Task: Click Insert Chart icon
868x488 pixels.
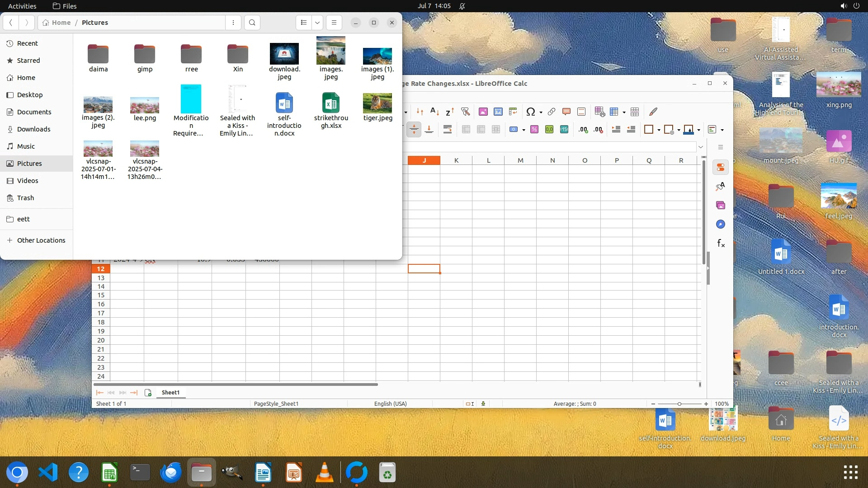Action: pos(498,112)
